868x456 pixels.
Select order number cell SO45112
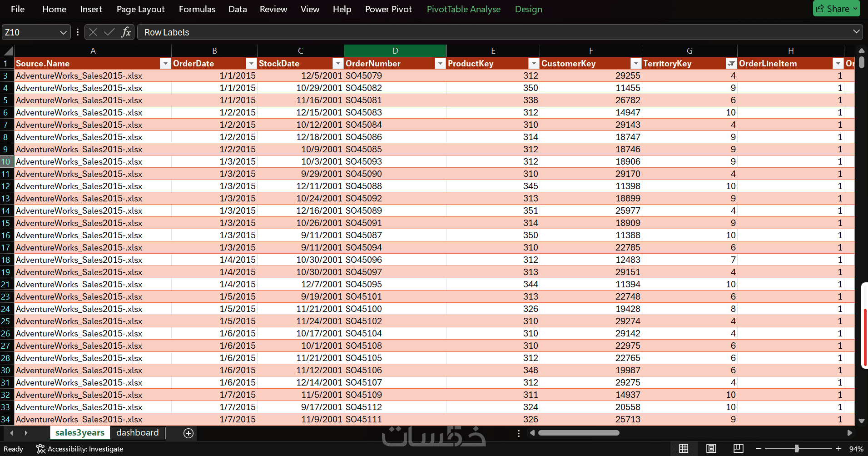point(395,407)
